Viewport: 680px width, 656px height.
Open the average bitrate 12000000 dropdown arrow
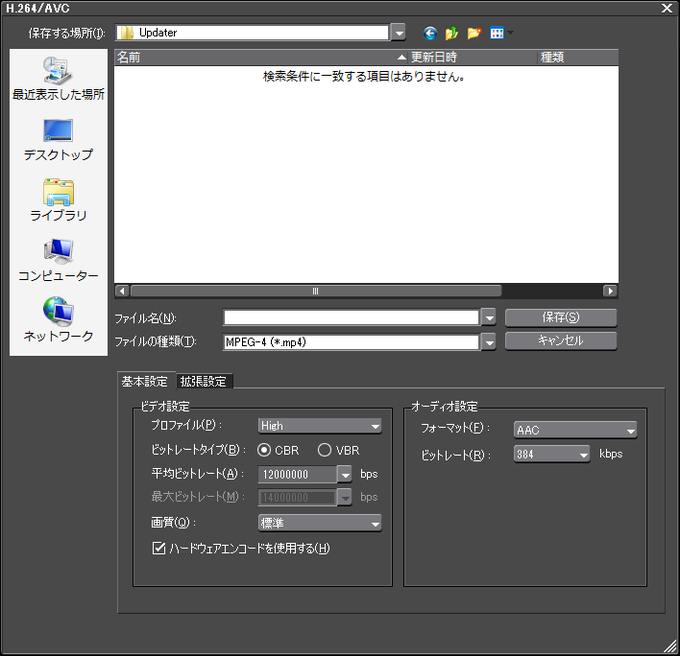click(345, 475)
